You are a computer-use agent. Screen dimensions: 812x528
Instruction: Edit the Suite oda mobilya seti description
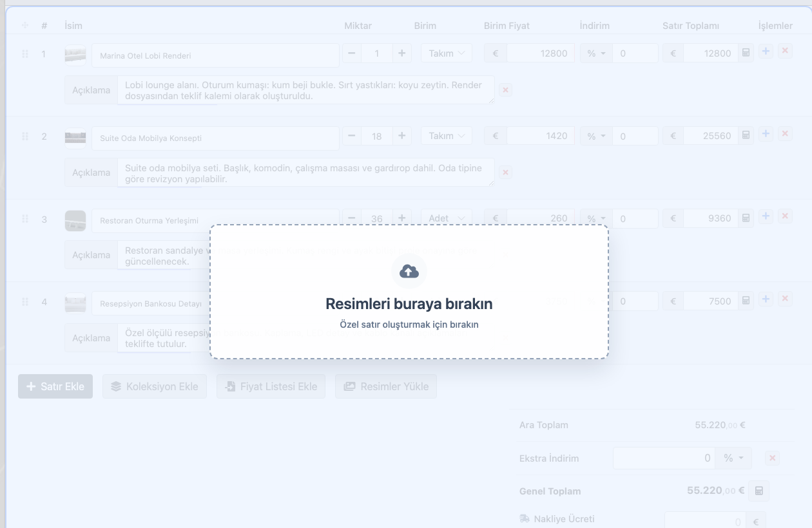point(306,173)
